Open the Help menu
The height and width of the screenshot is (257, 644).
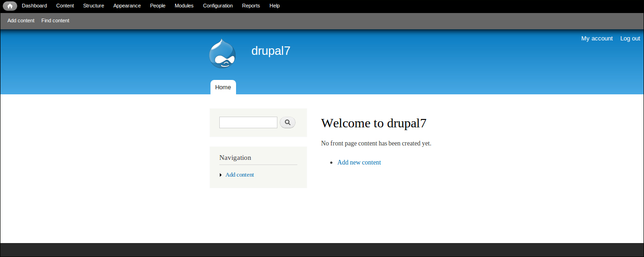pos(275,6)
